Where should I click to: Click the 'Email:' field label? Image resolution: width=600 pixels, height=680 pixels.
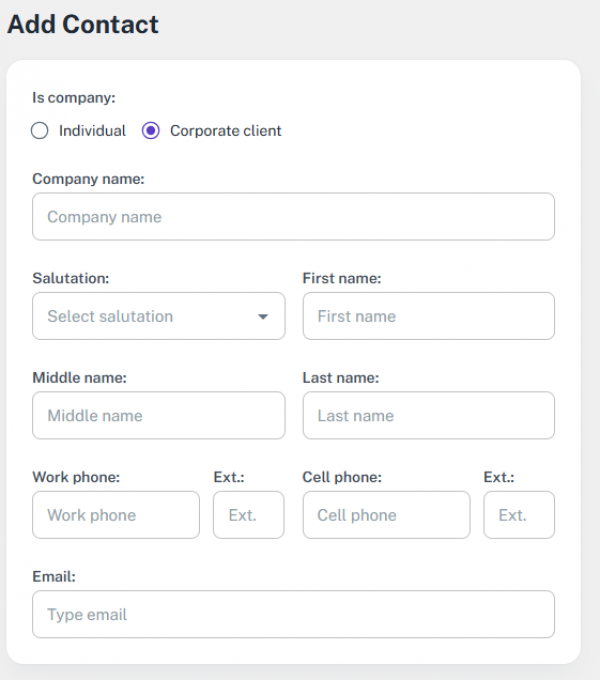point(54,576)
